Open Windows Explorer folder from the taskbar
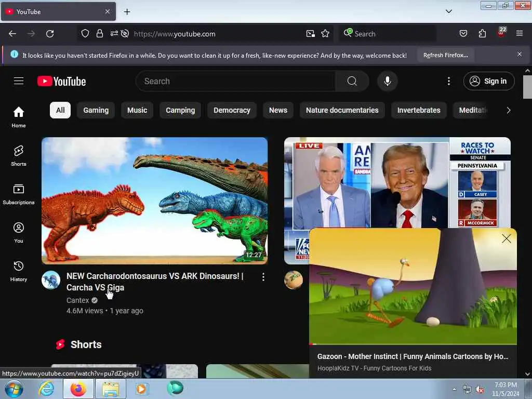The width and height of the screenshot is (532, 399). [x=111, y=389]
